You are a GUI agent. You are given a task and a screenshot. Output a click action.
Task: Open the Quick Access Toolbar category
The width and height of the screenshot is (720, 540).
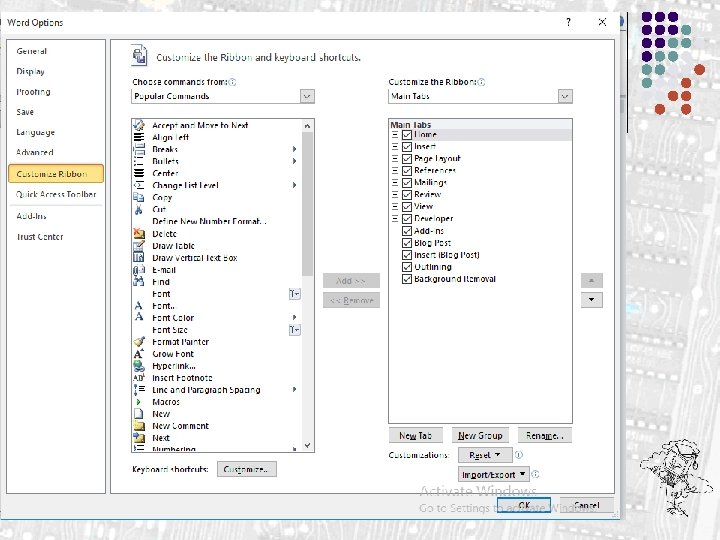(56, 194)
